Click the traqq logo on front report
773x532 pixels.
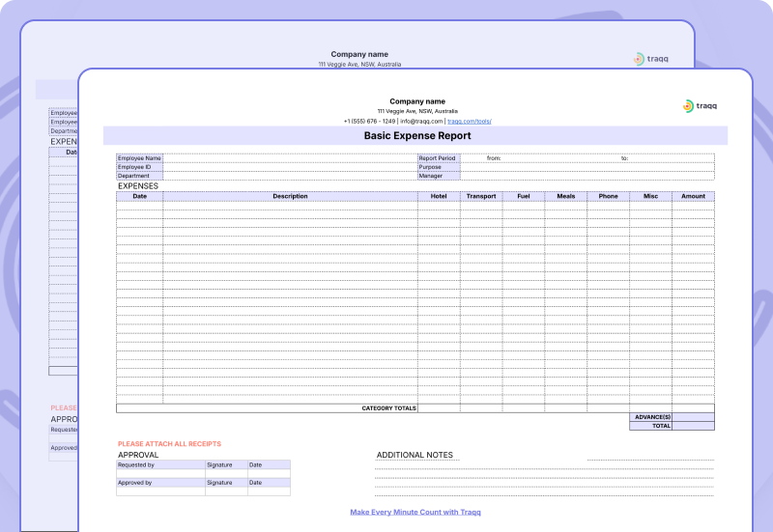tap(700, 106)
